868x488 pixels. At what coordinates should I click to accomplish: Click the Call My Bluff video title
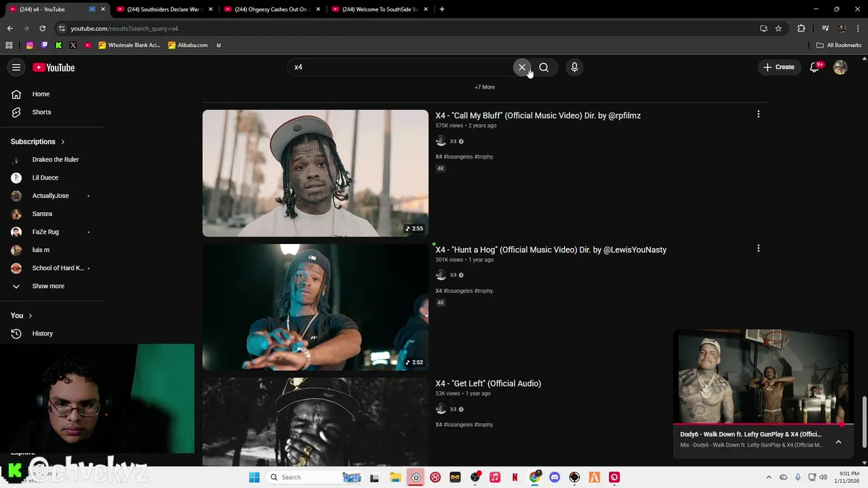[x=538, y=115]
